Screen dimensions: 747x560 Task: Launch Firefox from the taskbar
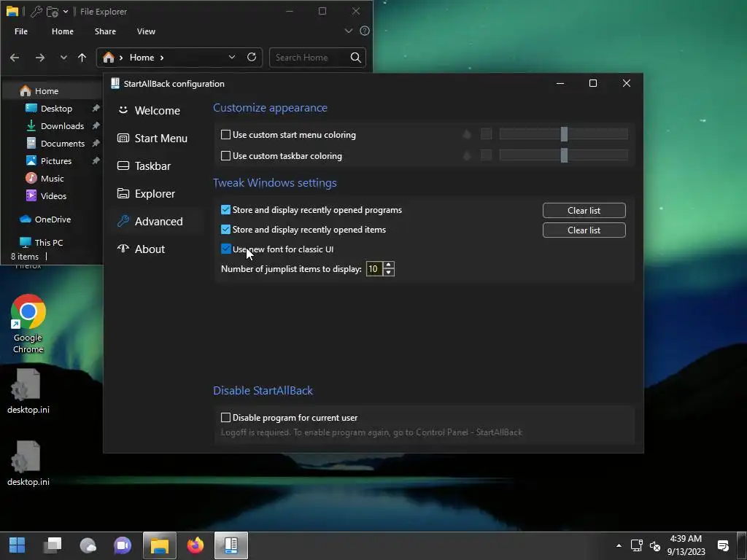pyautogui.click(x=196, y=545)
